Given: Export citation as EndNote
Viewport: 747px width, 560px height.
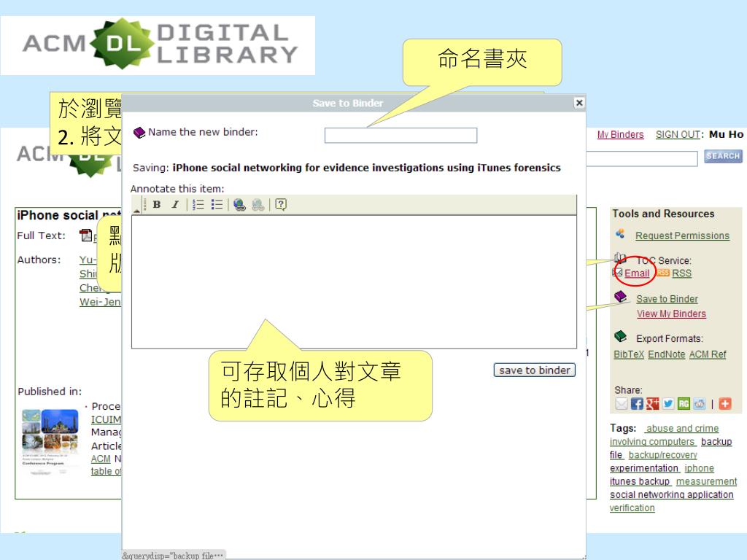Looking at the screenshot, I should point(667,354).
